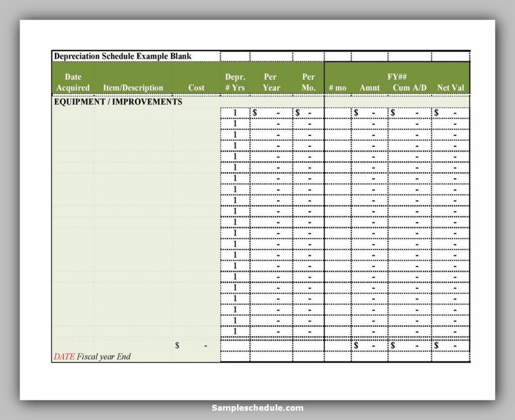Select first data row's Net Val dollar cell
Image resolution: width=515 pixels, height=420 pixels.
pyautogui.click(x=450, y=113)
